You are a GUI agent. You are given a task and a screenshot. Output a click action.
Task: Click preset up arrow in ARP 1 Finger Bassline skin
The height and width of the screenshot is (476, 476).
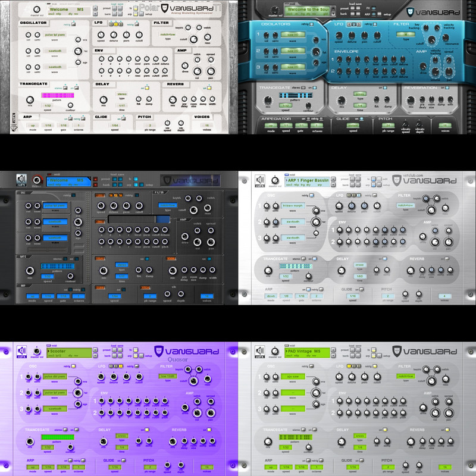pos(333,179)
